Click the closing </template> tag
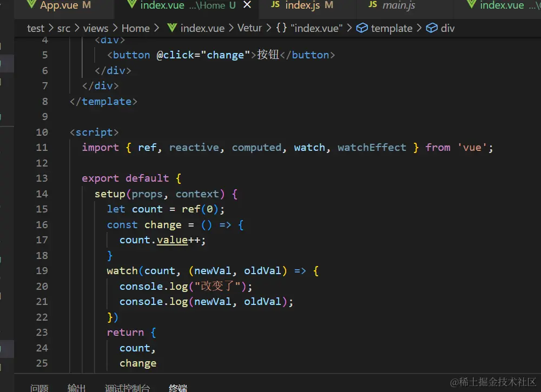The width and height of the screenshot is (541, 392). point(103,101)
